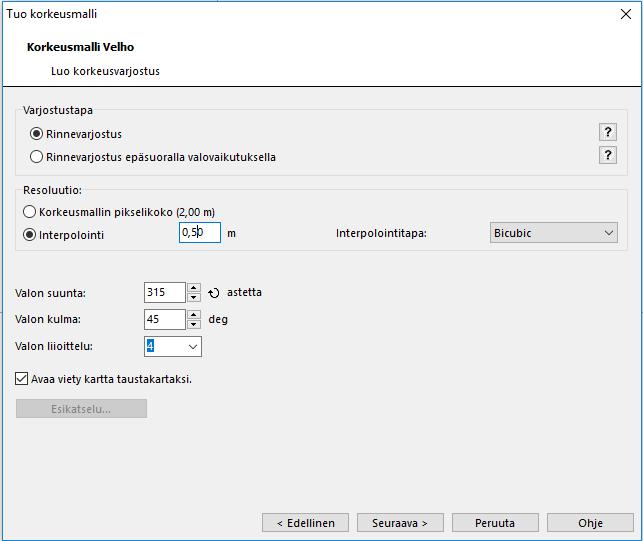Increase Valon kulma with up arrow
The height and width of the screenshot is (541, 643).
(194, 315)
